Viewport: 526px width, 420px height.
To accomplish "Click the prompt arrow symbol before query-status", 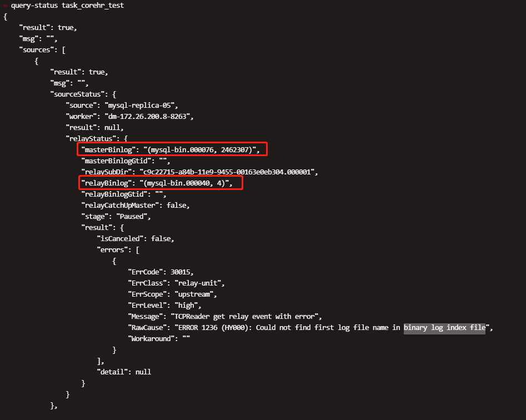I will (x=5, y=6).
